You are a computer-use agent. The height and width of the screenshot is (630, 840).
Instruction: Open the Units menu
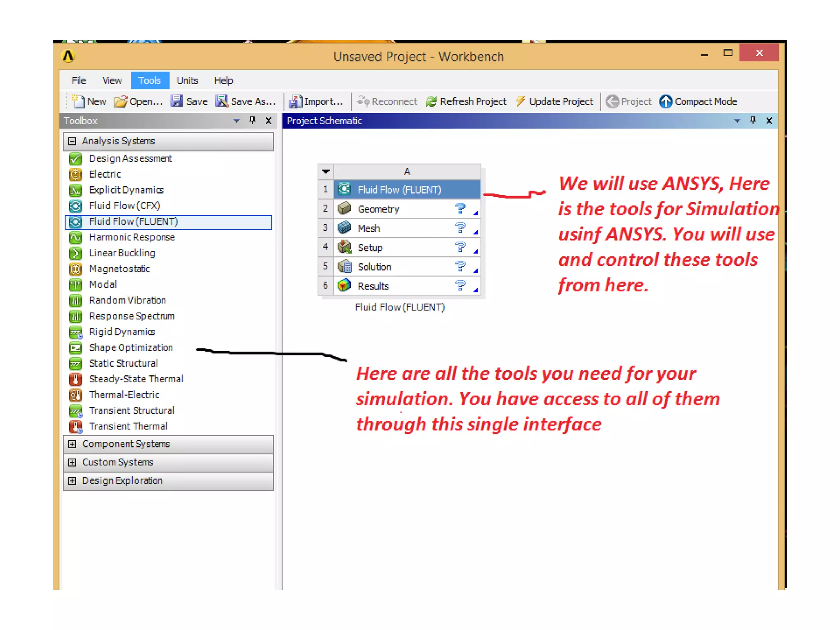tap(187, 80)
